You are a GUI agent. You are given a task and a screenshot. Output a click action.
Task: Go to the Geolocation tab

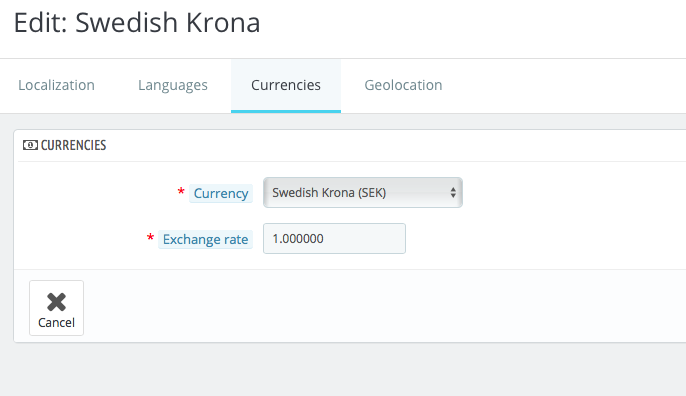[x=403, y=85]
